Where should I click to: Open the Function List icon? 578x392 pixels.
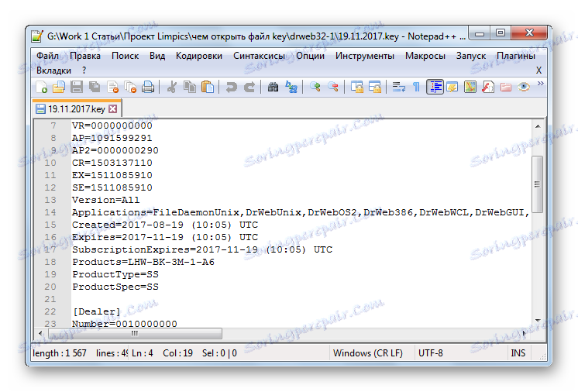point(487,88)
